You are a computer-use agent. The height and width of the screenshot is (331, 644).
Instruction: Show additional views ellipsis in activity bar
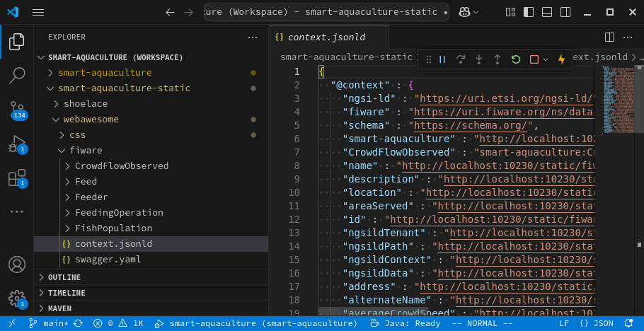coord(17,211)
